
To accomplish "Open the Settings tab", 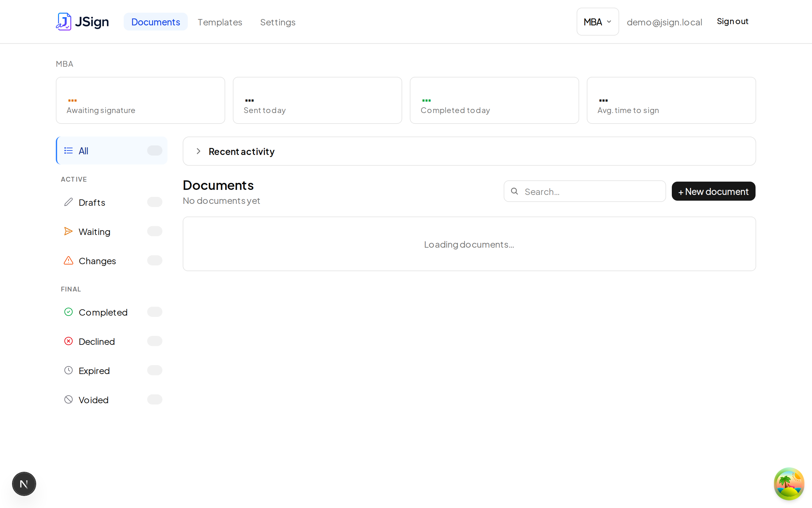I will (278, 22).
